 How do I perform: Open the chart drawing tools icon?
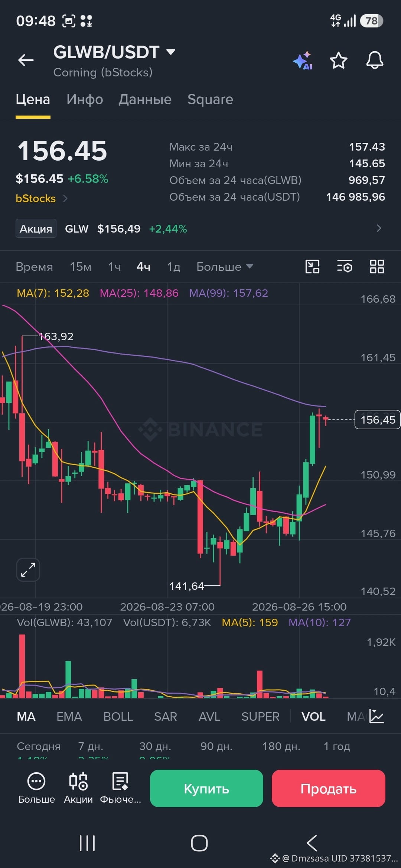pyautogui.click(x=312, y=267)
